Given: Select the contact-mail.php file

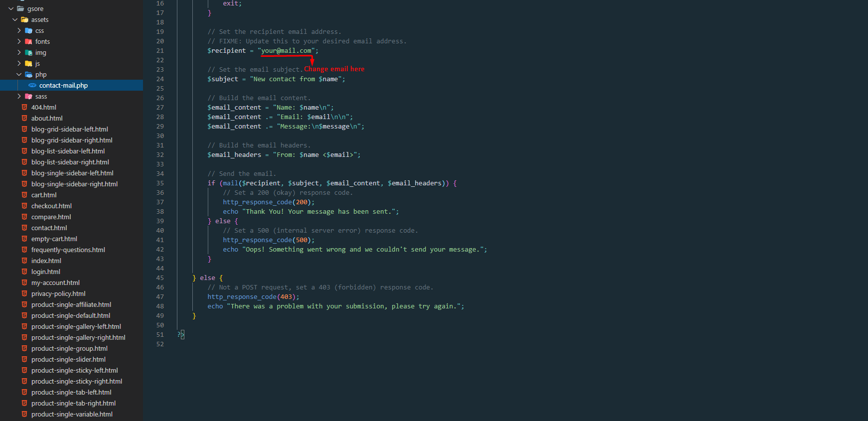Looking at the screenshot, I should pos(63,86).
